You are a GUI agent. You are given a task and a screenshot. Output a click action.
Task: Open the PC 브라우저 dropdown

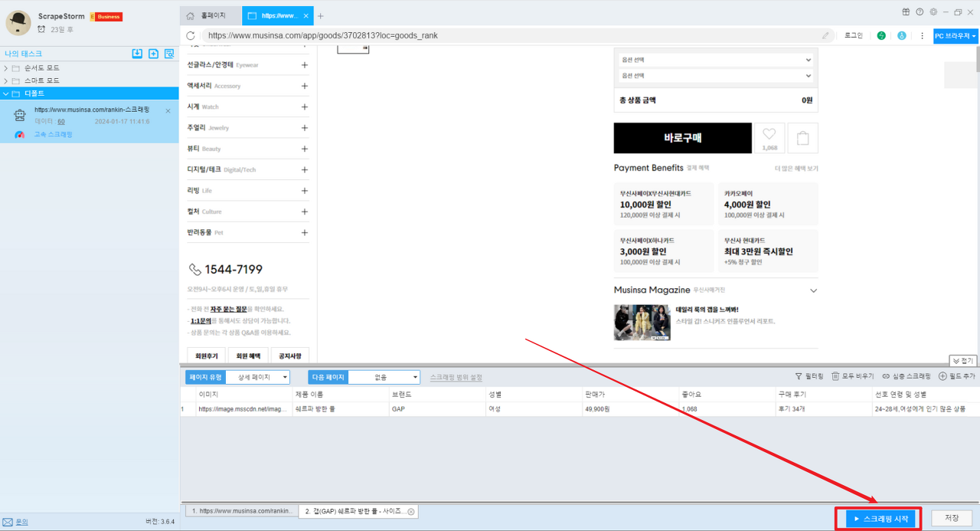955,36
